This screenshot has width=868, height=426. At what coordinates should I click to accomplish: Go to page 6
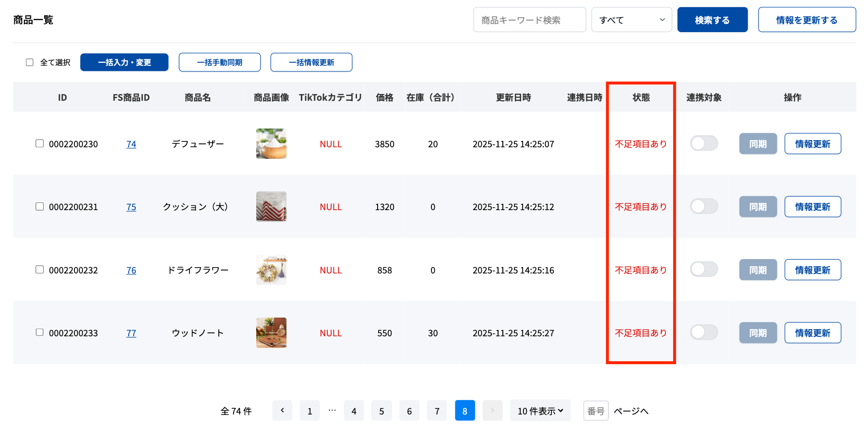(x=409, y=411)
